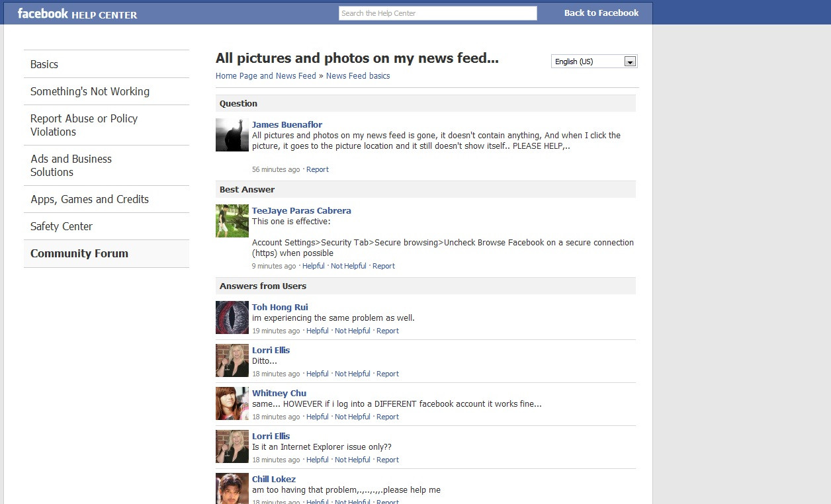Click the facebook logo in header
The height and width of the screenshot is (504, 831).
(x=43, y=13)
